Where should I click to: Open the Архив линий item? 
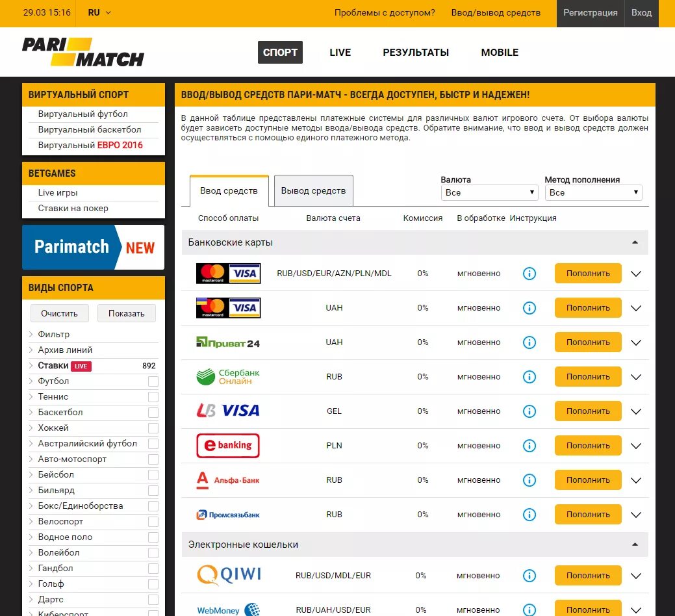[x=65, y=350]
